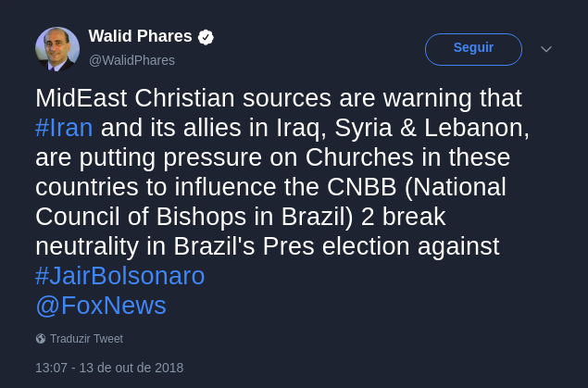The height and width of the screenshot is (388, 588).
Task: Click the word Churches in the tweet
Action: [x=359, y=157]
